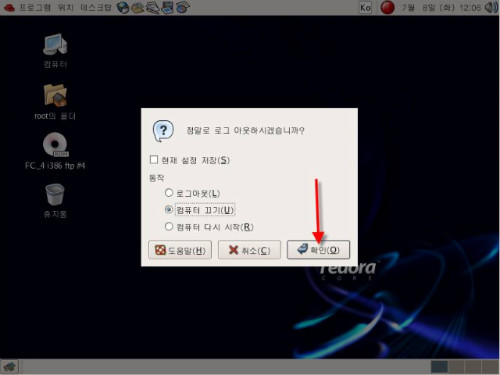This screenshot has height=375, width=500.
Task: Open the 프로그램 applications menu
Action: (35, 7)
